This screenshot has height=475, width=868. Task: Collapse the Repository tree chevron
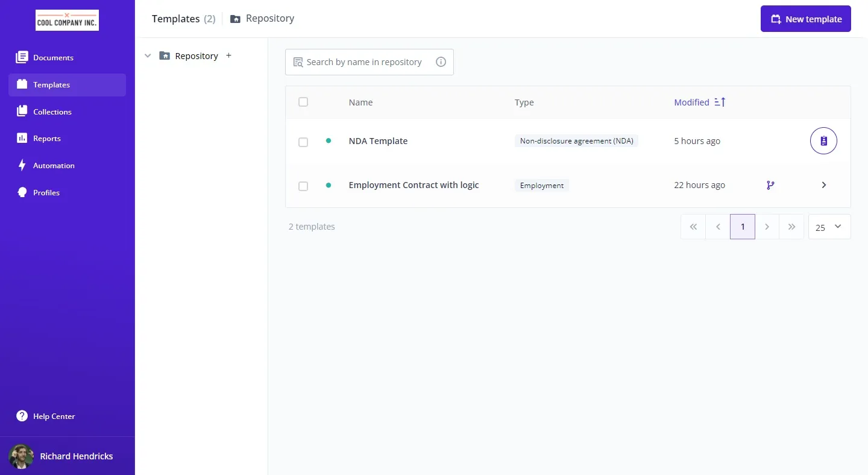tap(148, 56)
